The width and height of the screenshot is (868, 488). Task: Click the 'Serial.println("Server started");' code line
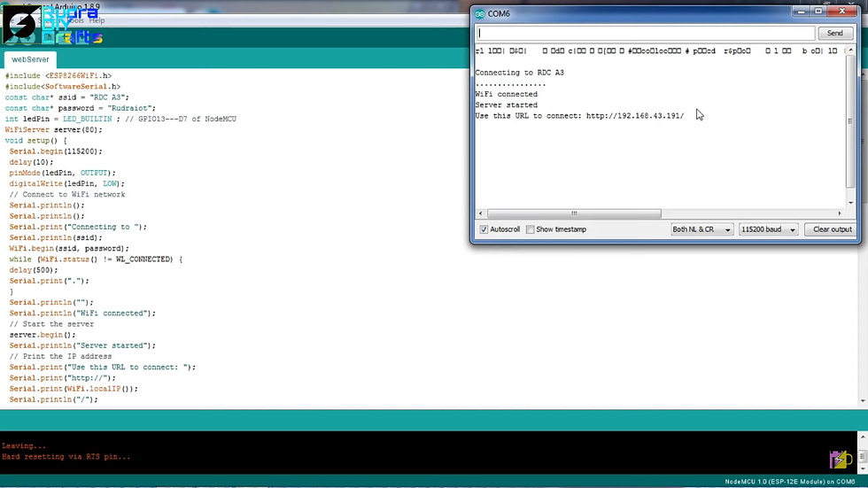82,345
